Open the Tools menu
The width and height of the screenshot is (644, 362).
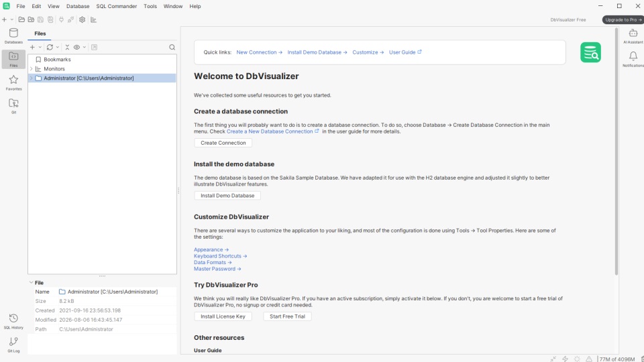click(x=150, y=6)
